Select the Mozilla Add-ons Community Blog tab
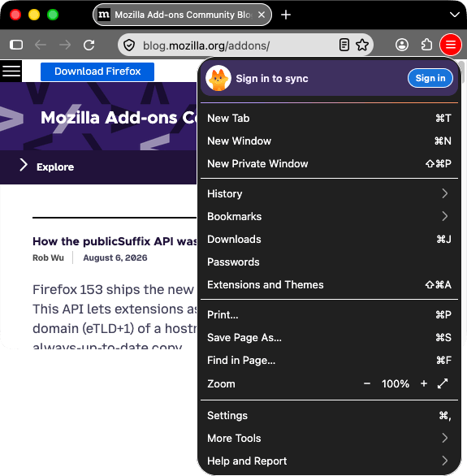 coord(182,15)
